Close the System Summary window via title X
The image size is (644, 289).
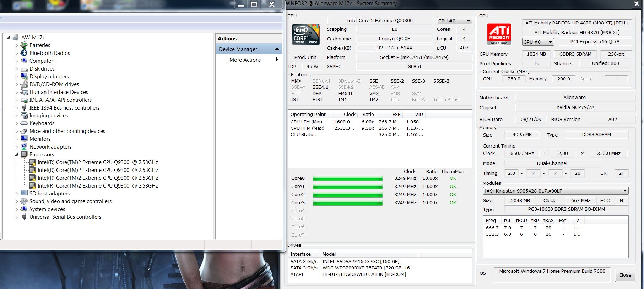point(636,4)
